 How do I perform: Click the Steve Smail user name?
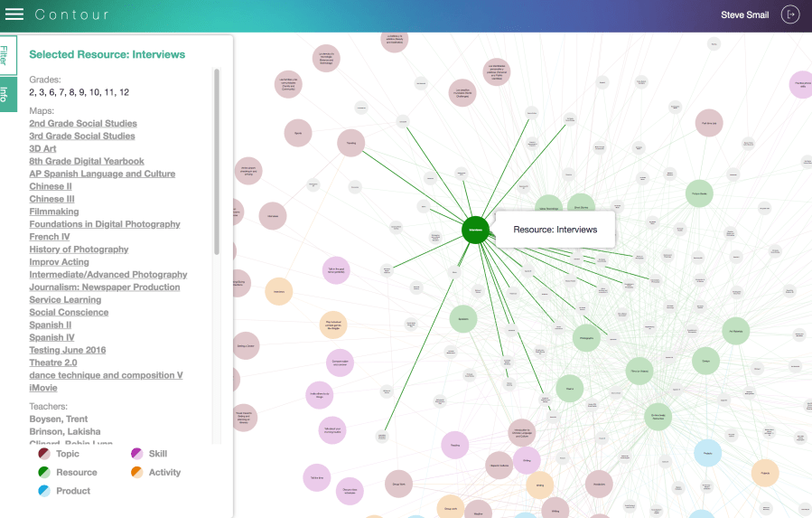point(745,14)
